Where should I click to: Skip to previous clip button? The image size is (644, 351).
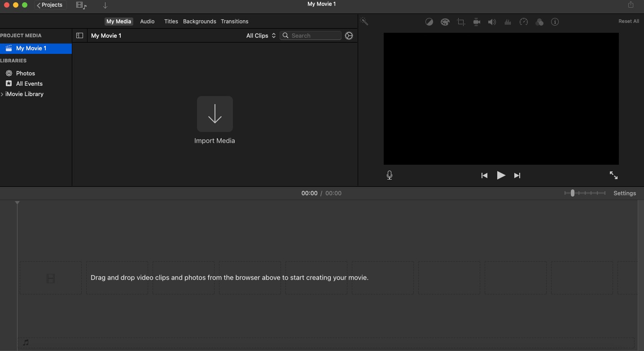tap(484, 175)
